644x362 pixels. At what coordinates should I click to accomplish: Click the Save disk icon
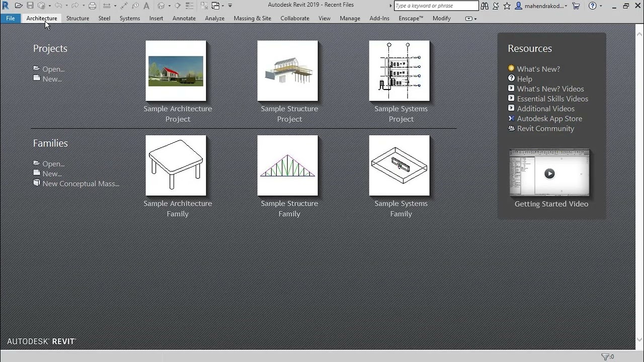30,6
